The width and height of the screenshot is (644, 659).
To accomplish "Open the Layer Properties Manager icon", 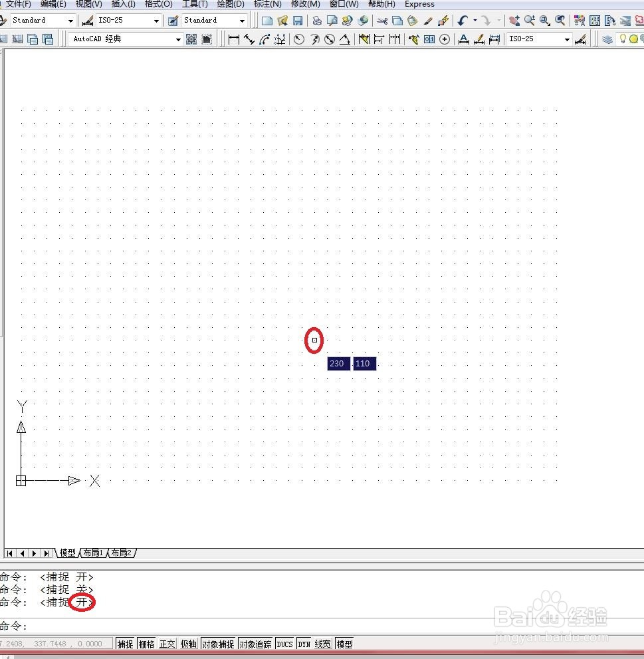I will click(x=607, y=39).
